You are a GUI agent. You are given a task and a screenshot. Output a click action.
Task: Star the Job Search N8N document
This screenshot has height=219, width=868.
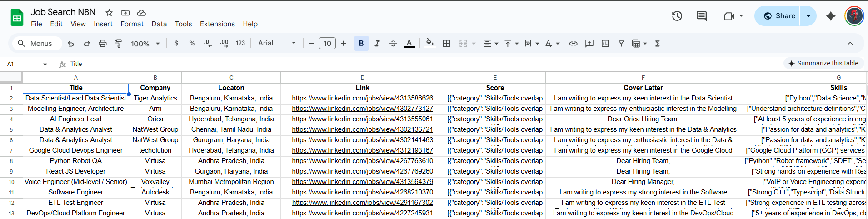(109, 13)
